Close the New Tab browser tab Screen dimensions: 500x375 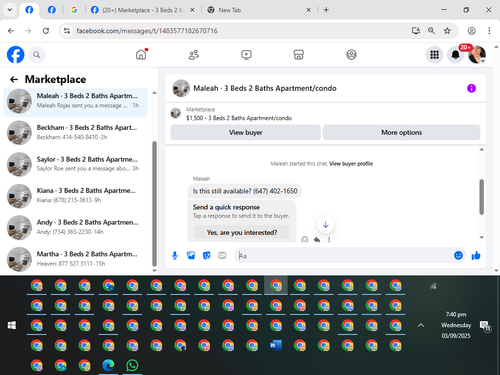coord(309,10)
